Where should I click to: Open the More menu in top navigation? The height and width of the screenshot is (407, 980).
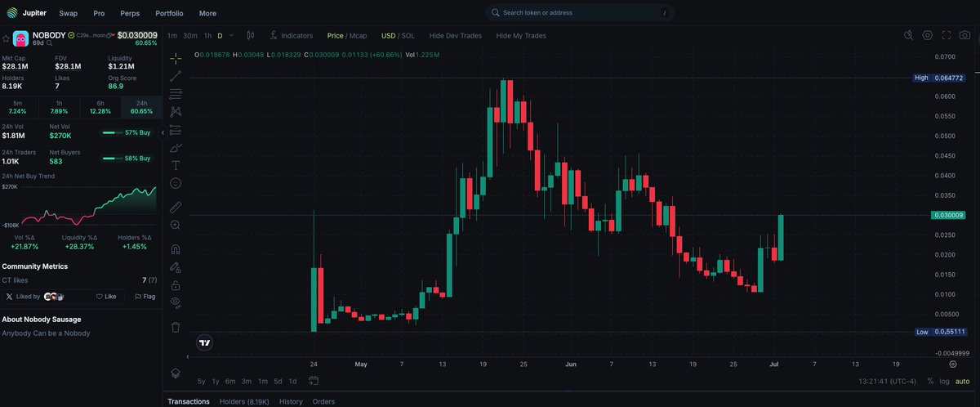[x=207, y=13]
